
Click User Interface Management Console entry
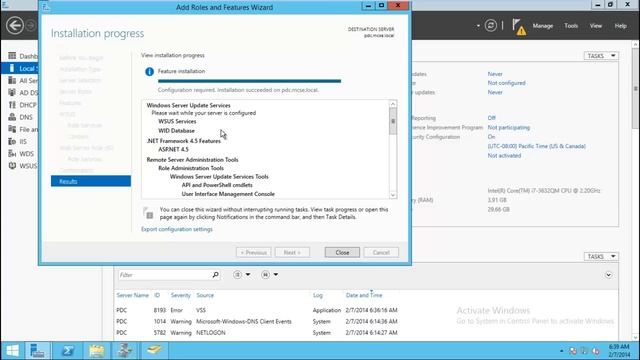pos(228,194)
